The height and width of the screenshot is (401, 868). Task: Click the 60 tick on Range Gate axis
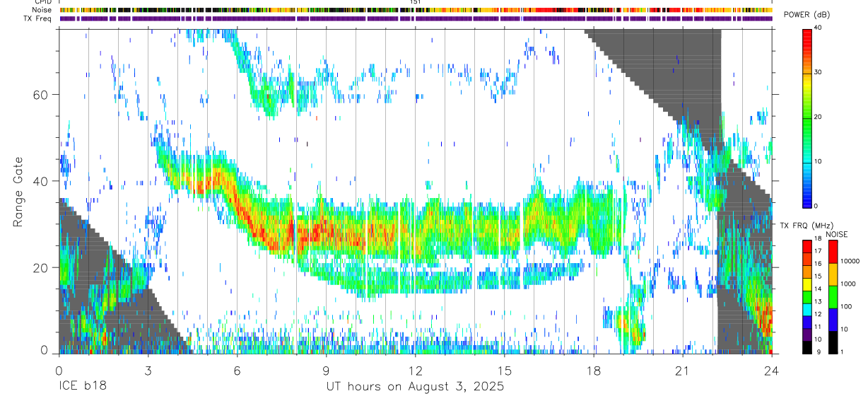tap(42, 94)
